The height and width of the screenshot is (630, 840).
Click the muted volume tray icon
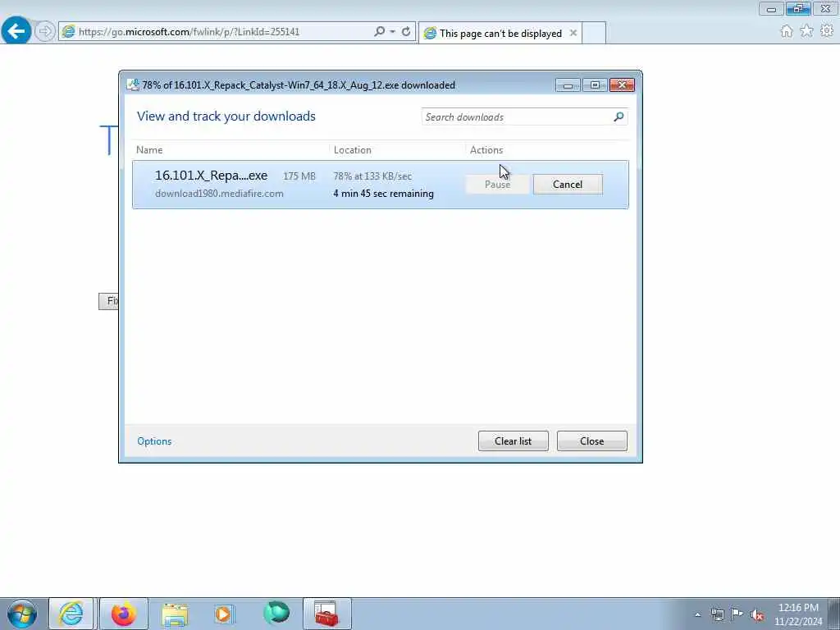(757, 615)
